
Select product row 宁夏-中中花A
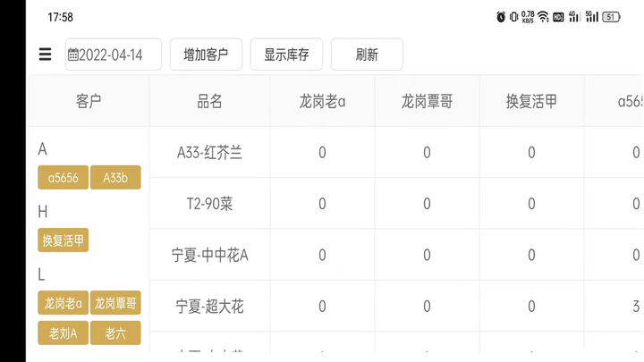click(x=209, y=255)
